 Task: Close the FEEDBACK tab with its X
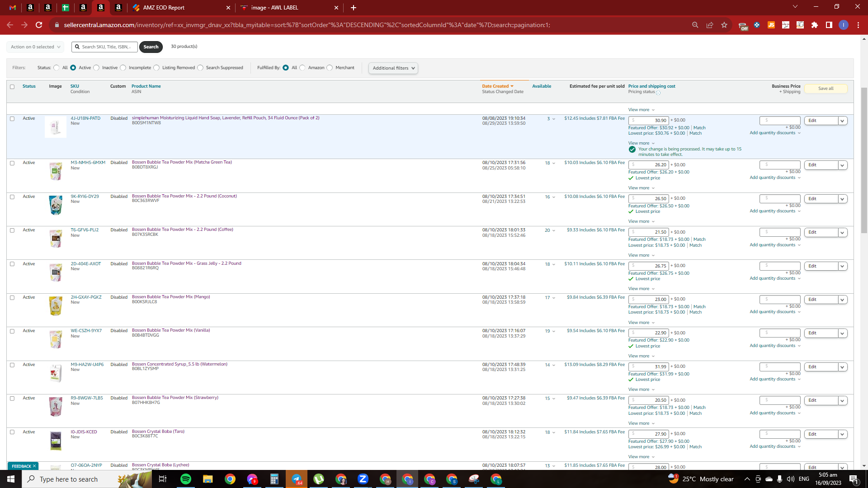pos(34,466)
